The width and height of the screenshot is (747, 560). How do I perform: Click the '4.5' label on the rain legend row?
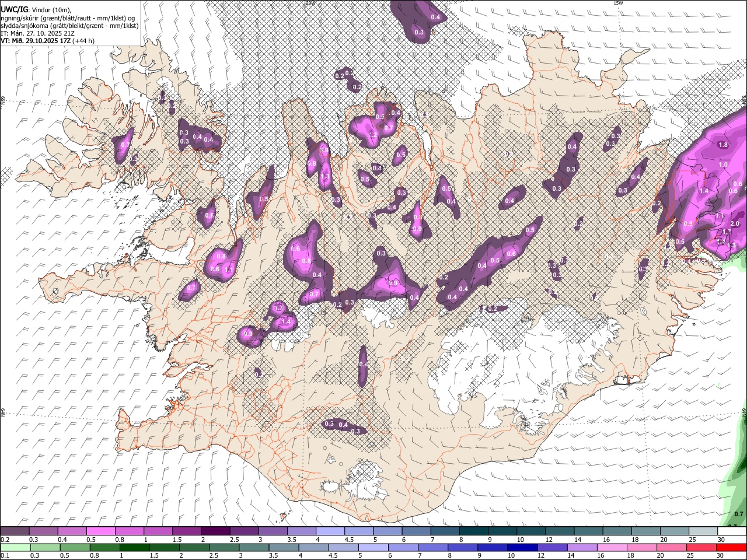[x=333, y=555]
